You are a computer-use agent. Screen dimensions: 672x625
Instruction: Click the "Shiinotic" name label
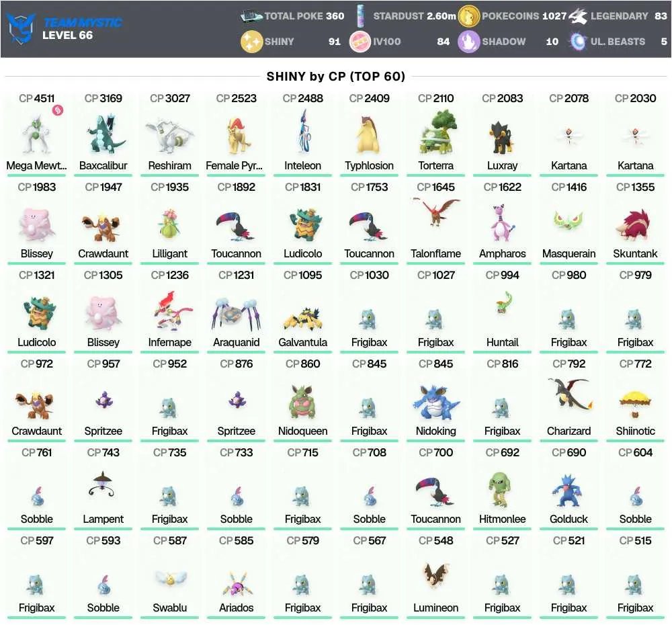635,431
